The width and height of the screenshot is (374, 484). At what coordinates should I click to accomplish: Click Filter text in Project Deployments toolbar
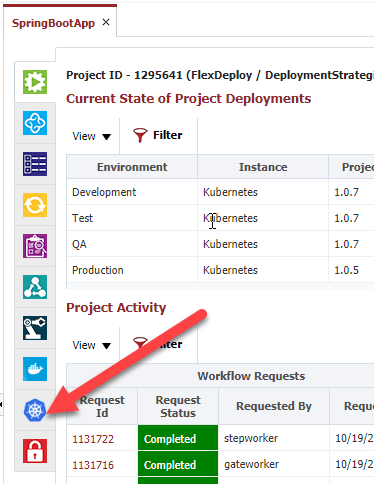pos(167,135)
